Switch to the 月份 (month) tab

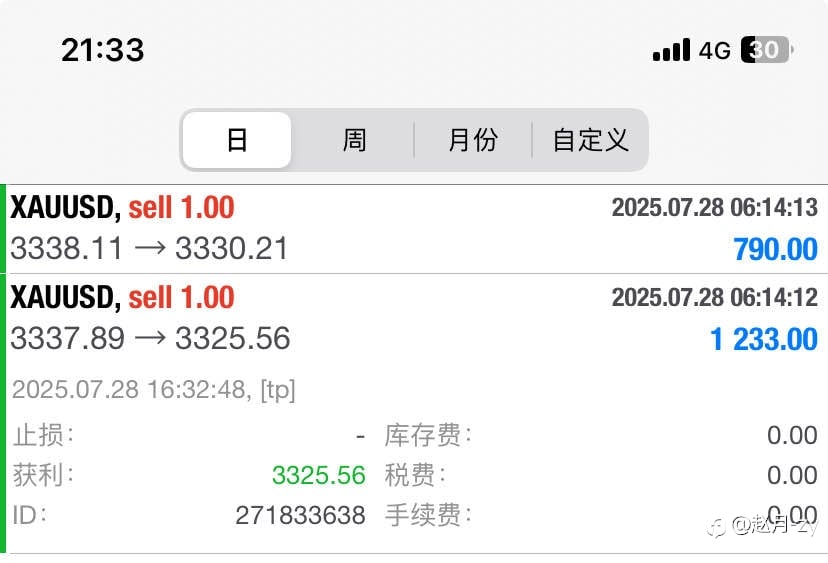click(x=473, y=140)
